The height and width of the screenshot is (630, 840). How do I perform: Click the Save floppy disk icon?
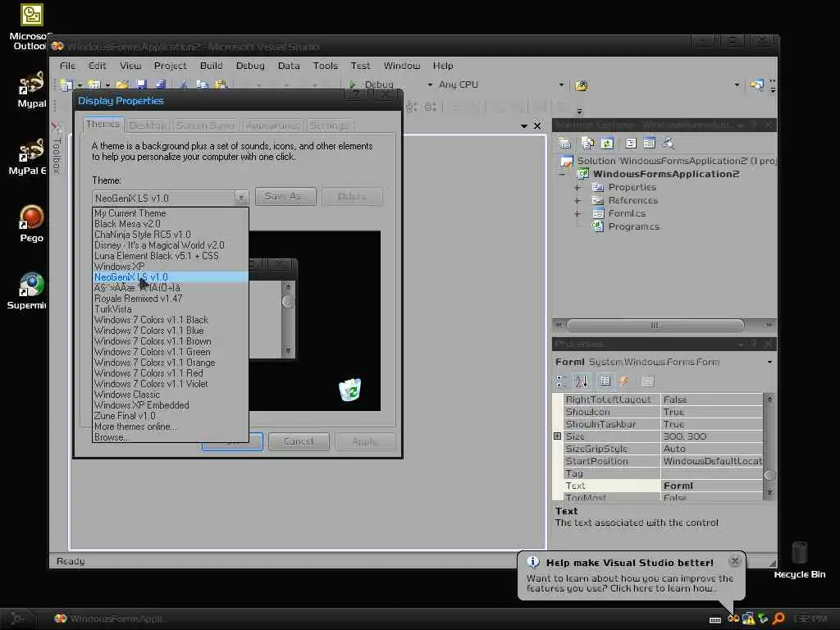pos(141,84)
